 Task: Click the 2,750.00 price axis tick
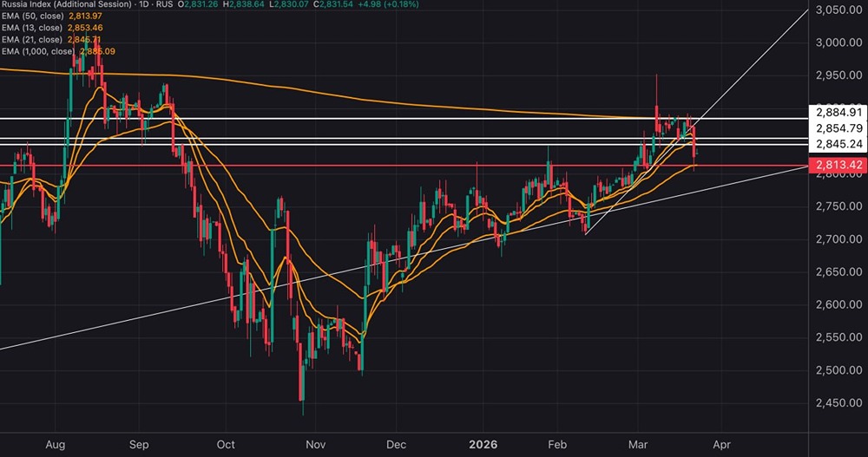tap(839, 206)
